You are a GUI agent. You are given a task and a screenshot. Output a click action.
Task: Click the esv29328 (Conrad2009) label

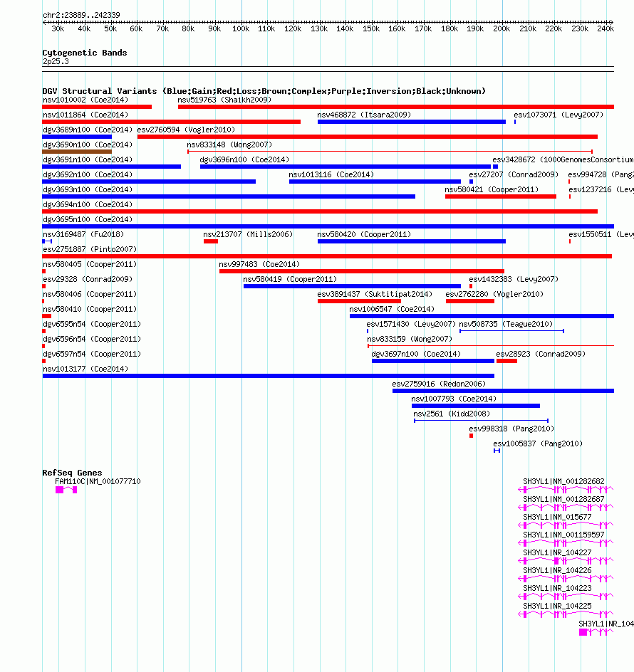point(88,280)
